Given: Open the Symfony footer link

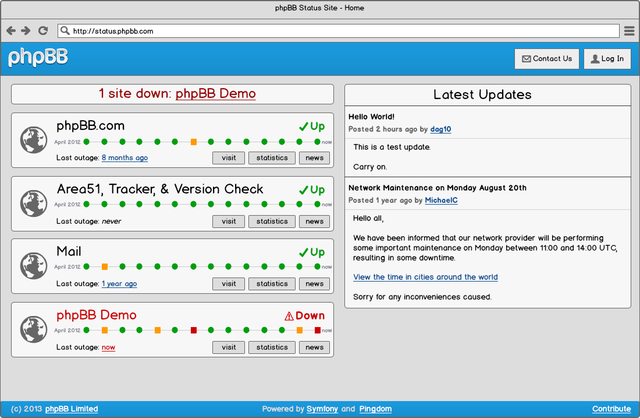Looking at the screenshot, I should tap(322, 409).
